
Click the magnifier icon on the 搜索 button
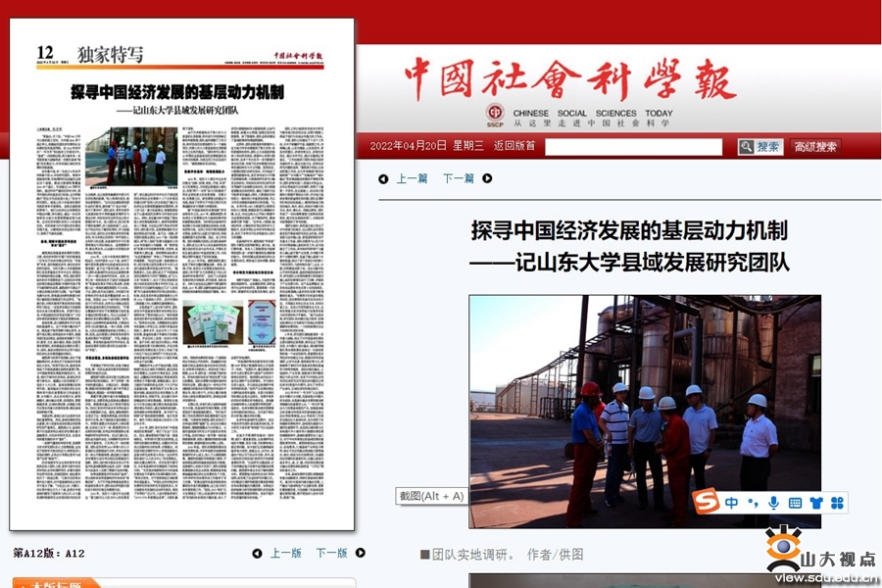coord(747,147)
